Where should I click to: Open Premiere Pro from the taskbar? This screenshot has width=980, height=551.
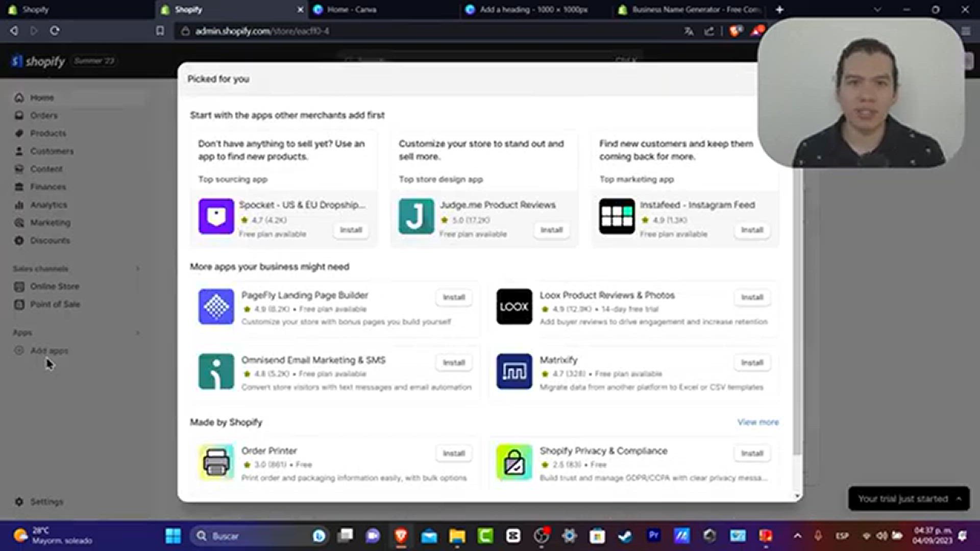click(x=653, y=535)
